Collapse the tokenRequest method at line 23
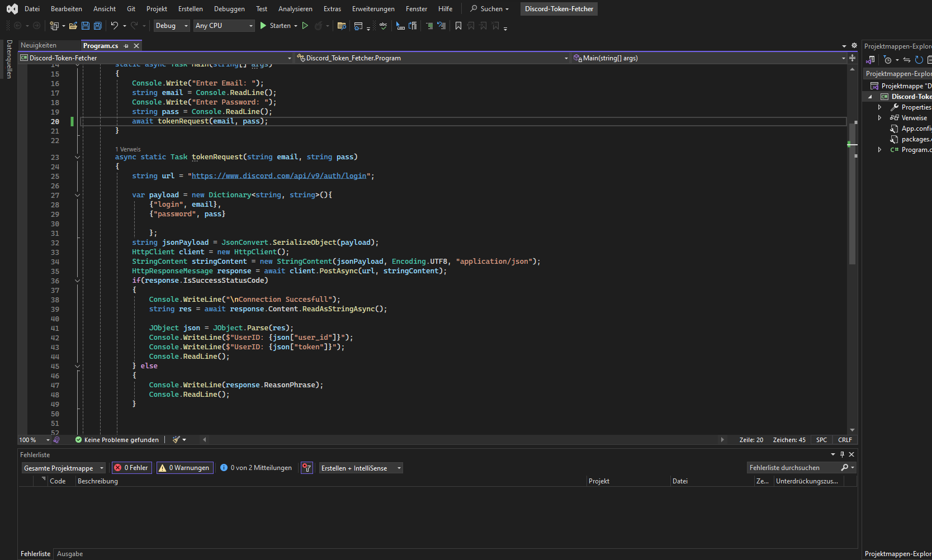Screen dimensions: 932x560 click(x=77, y=157)
